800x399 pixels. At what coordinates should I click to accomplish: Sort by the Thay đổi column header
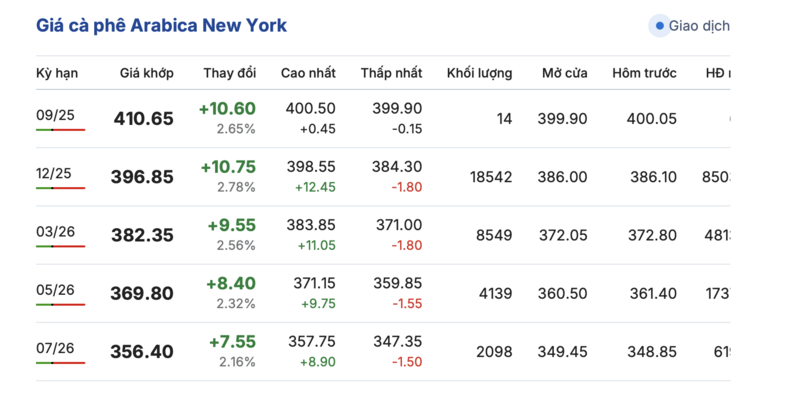point(230,73)
